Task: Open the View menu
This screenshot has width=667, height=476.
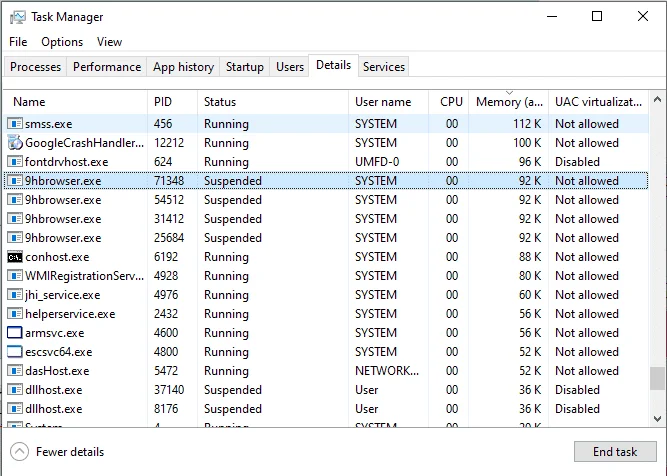Action: pos(109,42)
